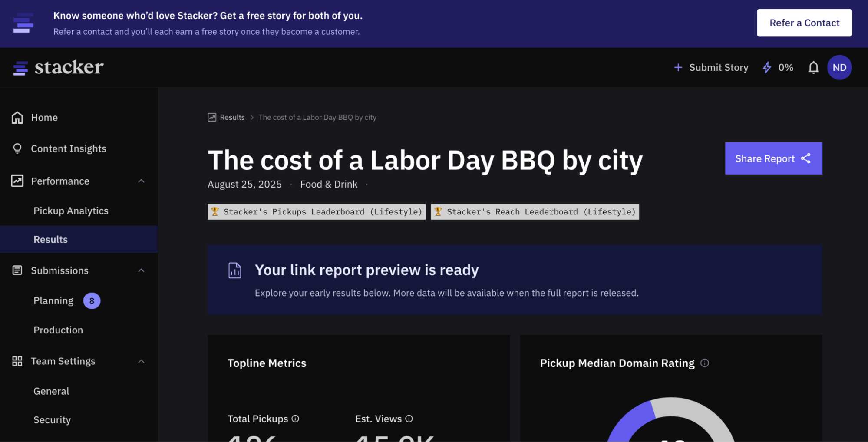The width and height of the screenshot is (868, 442).
Task: Click the Stacker logo in the header
Action: pos(58,67)
